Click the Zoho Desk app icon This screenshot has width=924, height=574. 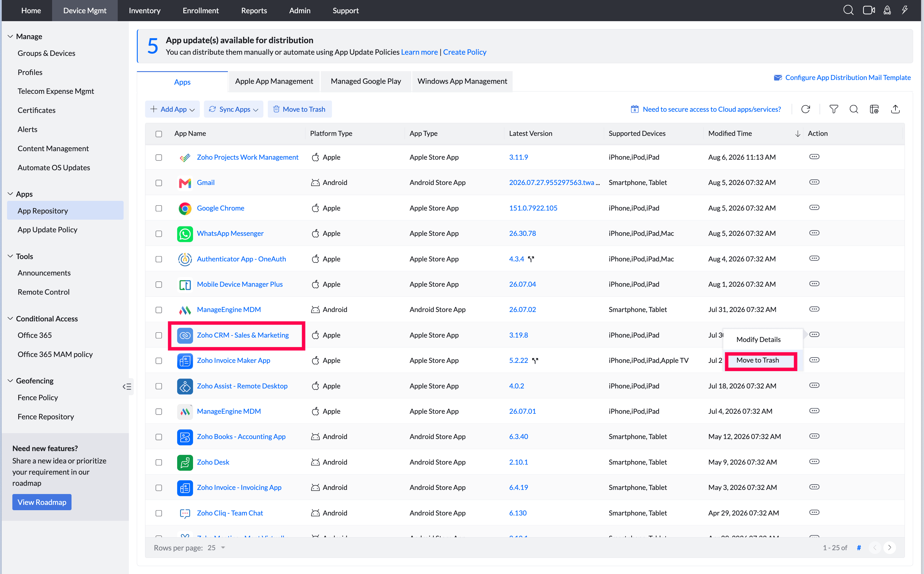185,462
